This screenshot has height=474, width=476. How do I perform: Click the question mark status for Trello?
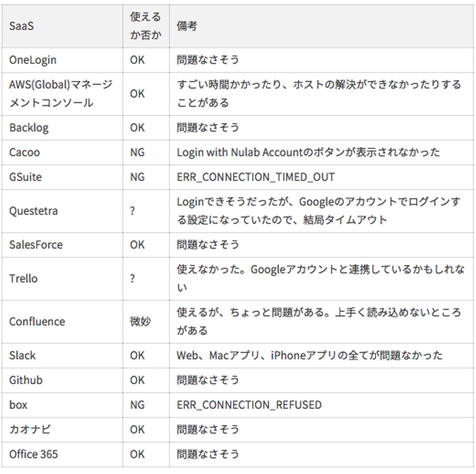coord(133,279)
